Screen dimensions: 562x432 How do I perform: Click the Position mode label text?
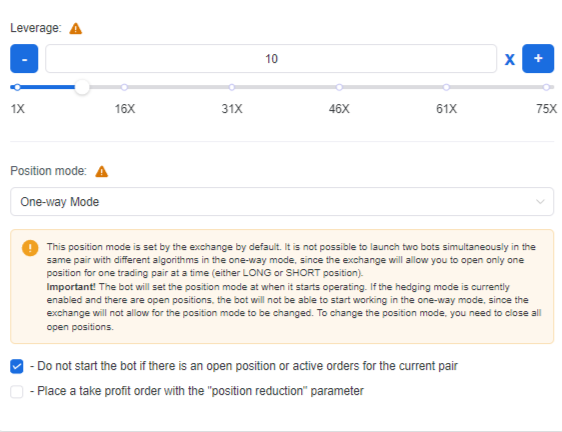[x=48, y=171]
